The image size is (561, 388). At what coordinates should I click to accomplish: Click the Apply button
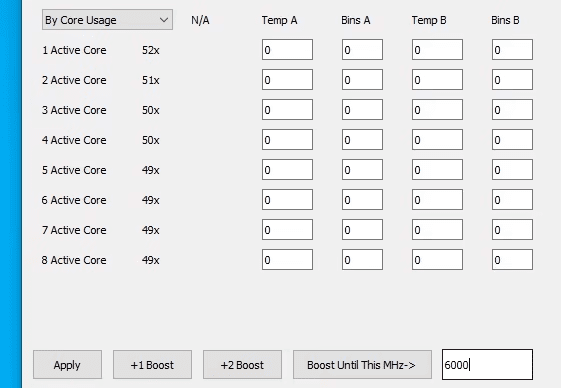point(67,364)
